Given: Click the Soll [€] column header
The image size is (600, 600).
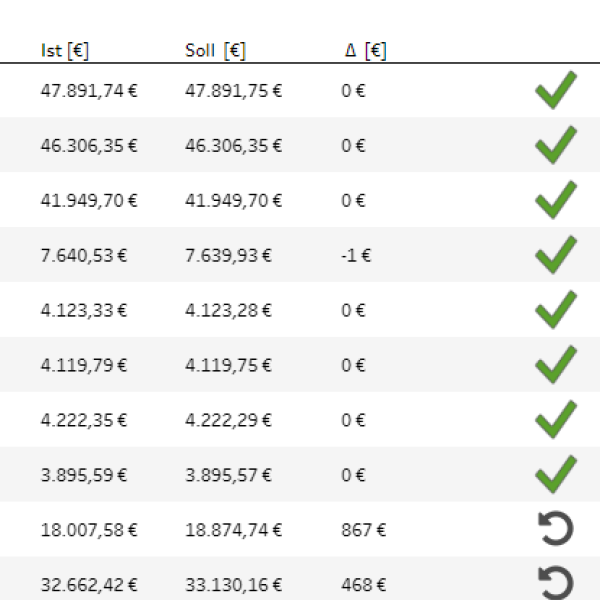Looking at the screenshot, I should click(215, 51).
